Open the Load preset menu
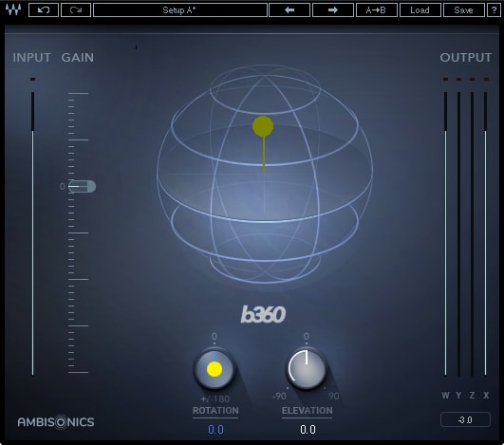504x445 pixels. click(420, 9)
